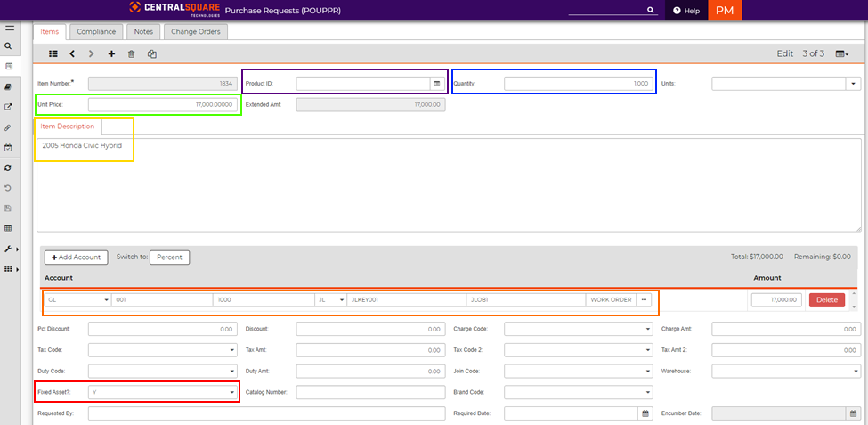The height and width of the screenshot is (425, 868).
Task: Click the account list scroll up arrow
Action: [855, 294]
